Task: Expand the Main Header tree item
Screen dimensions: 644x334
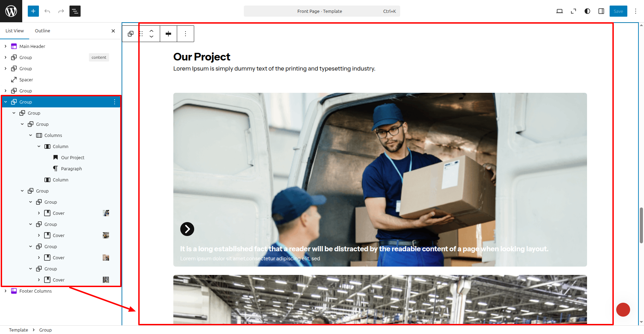Action: coord(6,46)
